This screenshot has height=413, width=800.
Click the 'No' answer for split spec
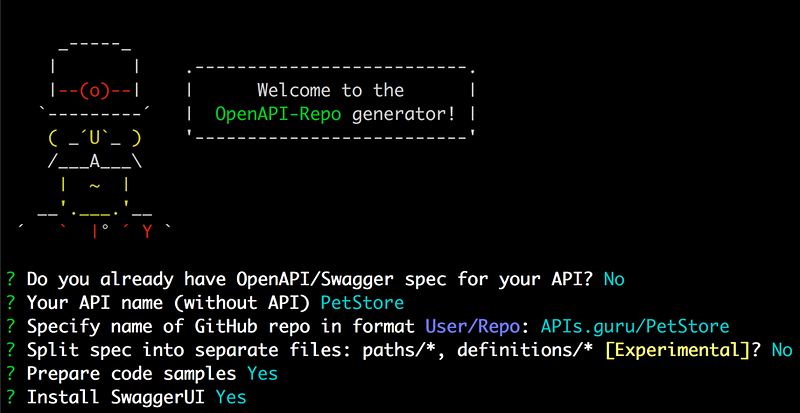click(x=782, y=350)
